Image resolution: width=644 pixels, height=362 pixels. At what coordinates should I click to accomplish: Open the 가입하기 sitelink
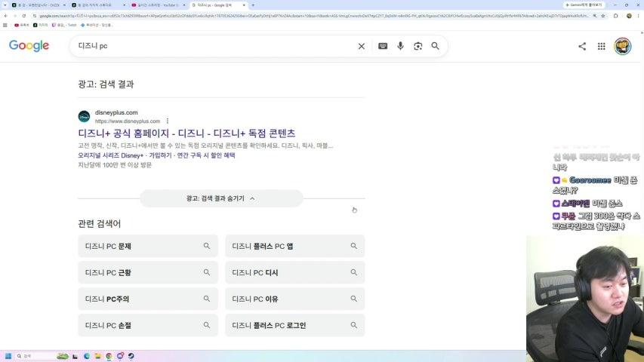point(160,155)
